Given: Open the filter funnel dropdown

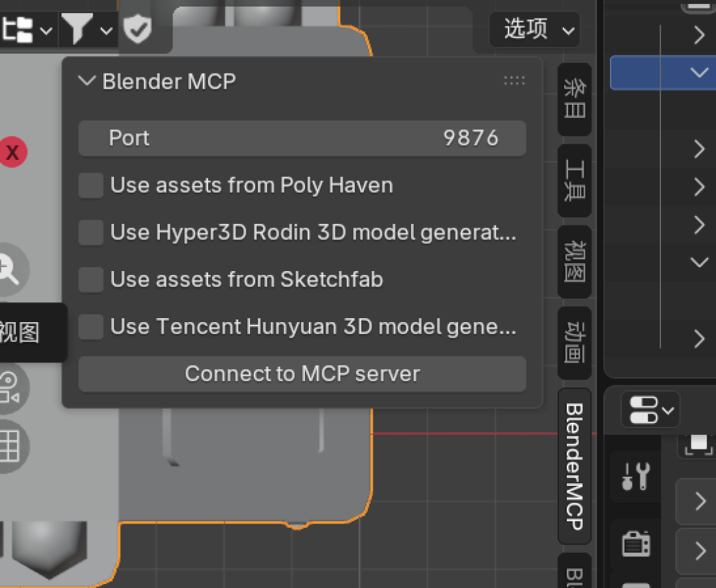Looking at the screenshot, I should [88, 30].
